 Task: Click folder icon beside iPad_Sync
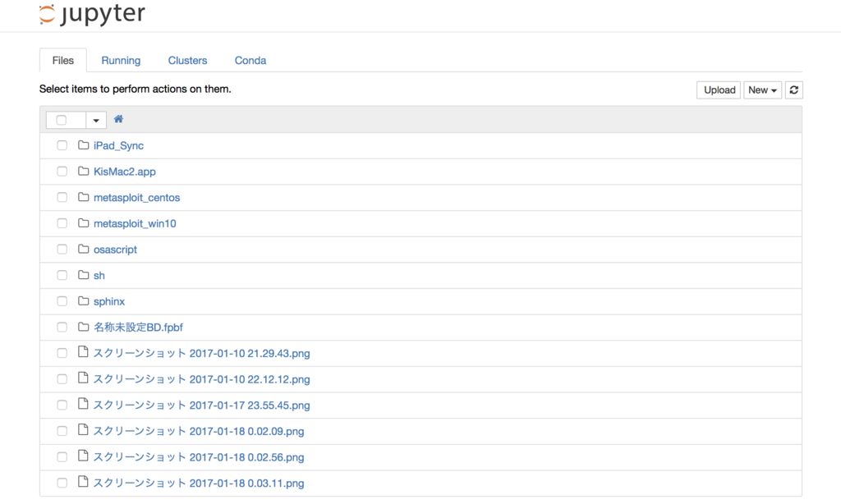tap(83, 145)
